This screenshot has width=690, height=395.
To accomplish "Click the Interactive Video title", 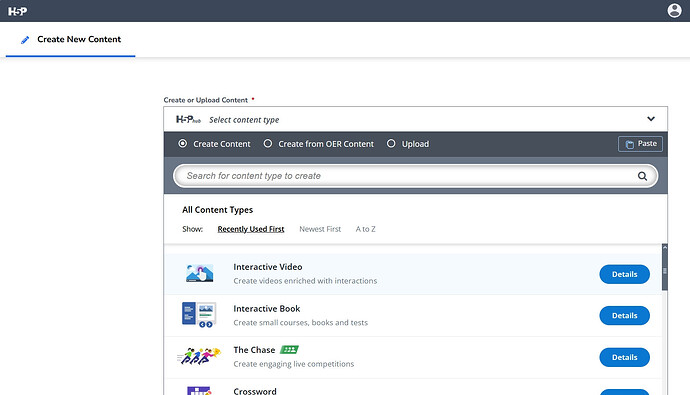I will coord(268,267).
